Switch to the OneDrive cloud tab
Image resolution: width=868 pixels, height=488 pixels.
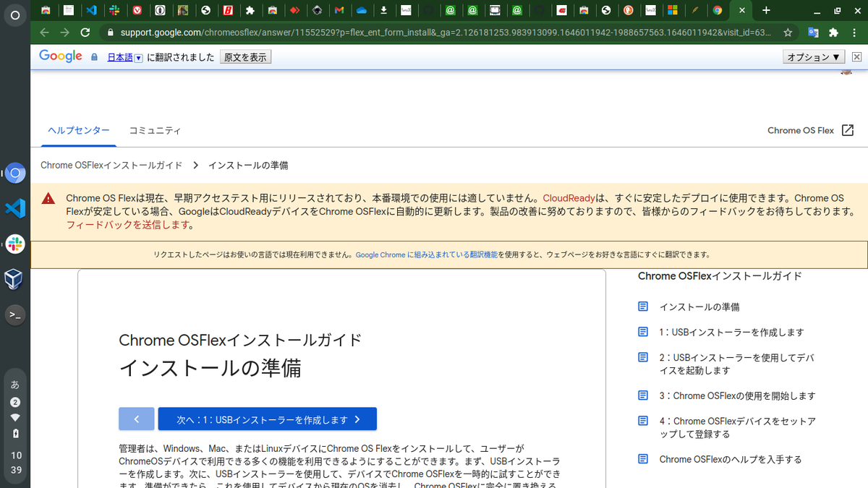tap(361, 10)
